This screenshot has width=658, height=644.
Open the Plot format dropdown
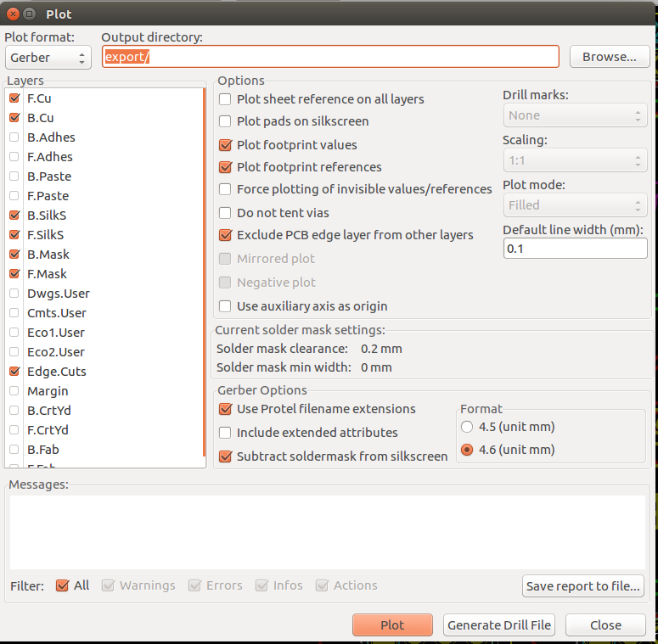click(x=48, y=58)
